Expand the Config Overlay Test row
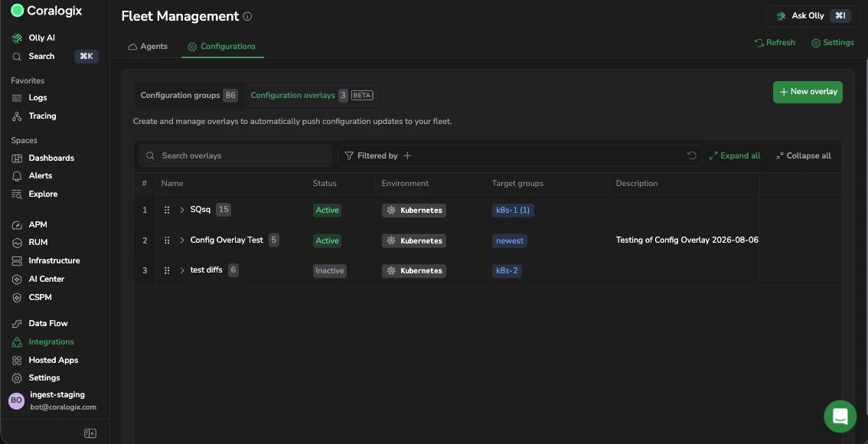 pos(182,240)
